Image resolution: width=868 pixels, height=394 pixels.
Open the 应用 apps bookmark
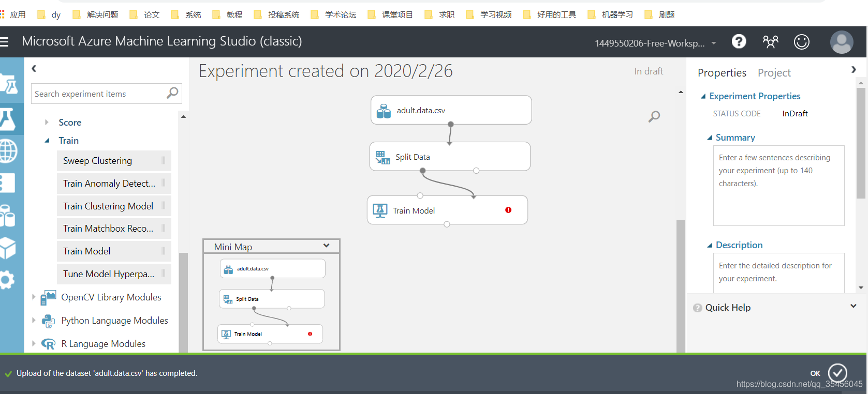(x=13, y=14)
